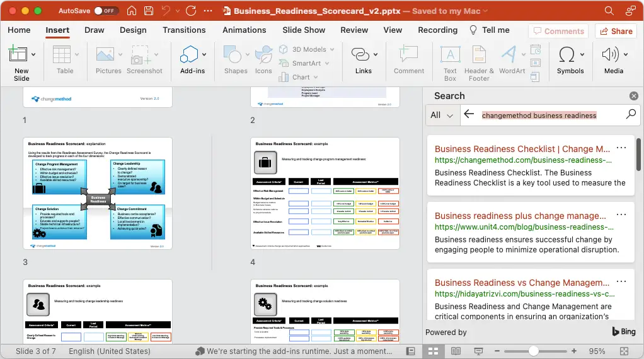Open Business Readiness vs Change Management result

coord(522,283)
